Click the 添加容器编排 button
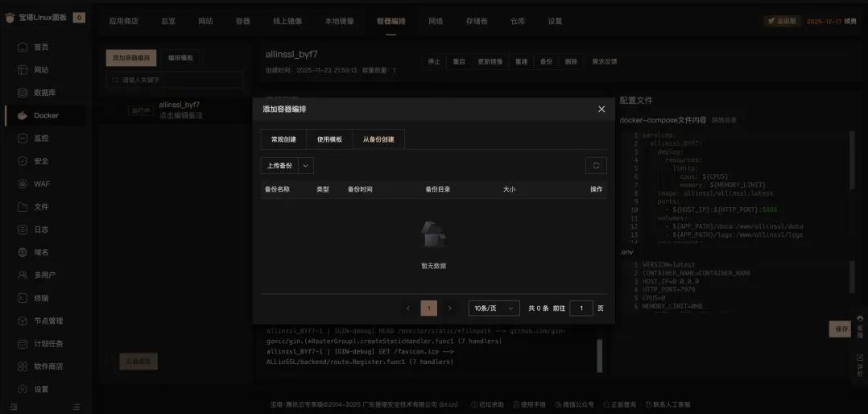The image size is (868, 414). [x=131, y=58]
